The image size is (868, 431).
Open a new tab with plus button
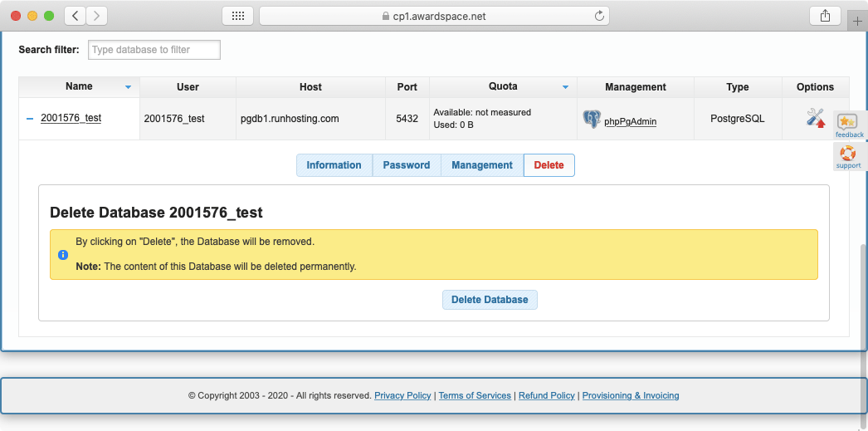[857, 22]
